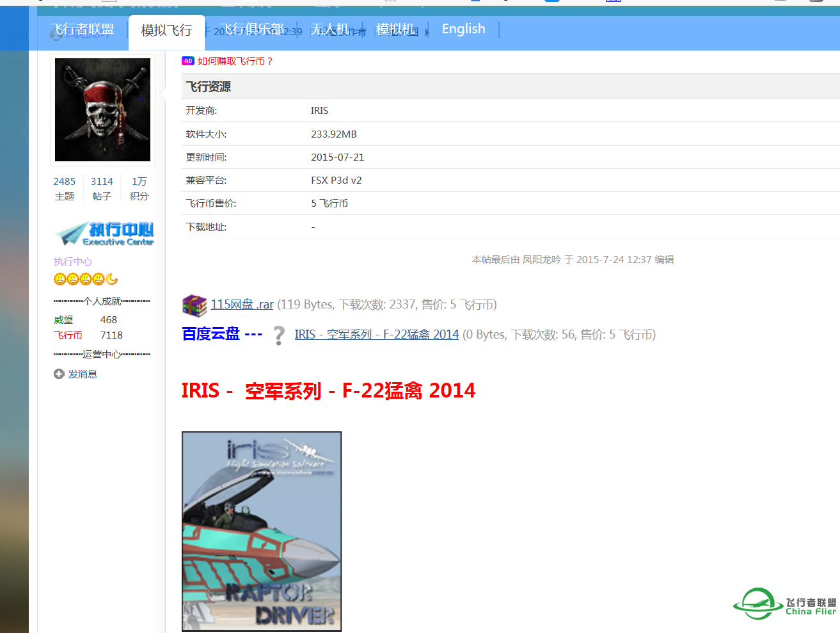Image resolution: width=840 pixels, height=633 pixels.
Task: Click the AD badge icon
Action: click(x=188, y=61)
